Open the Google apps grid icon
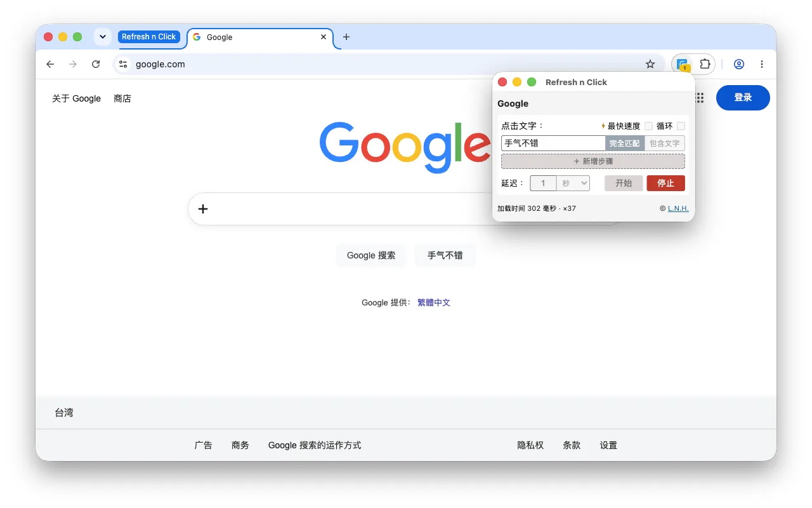The height and width of the screenshot is (508, 812). tap(700, 98)
